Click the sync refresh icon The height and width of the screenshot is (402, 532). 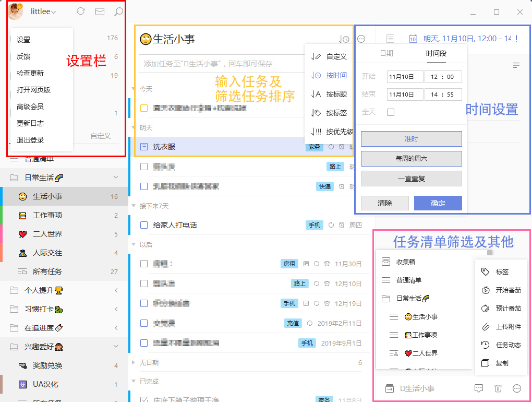(80, 11)
